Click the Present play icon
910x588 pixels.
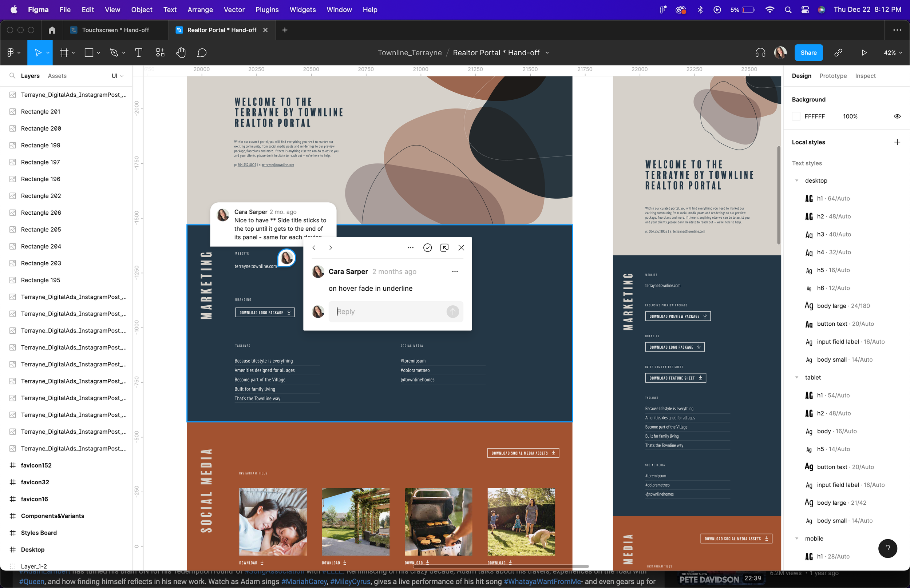click(x=864, y=53)
